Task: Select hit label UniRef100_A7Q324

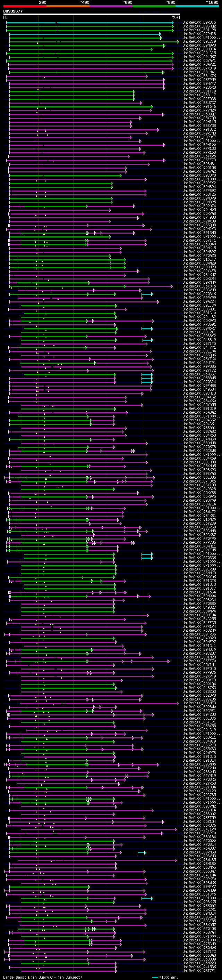Action: [x=199, y=382]
